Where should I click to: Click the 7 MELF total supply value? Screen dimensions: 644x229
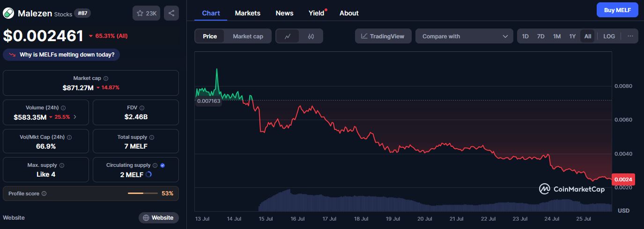(136, 146)
